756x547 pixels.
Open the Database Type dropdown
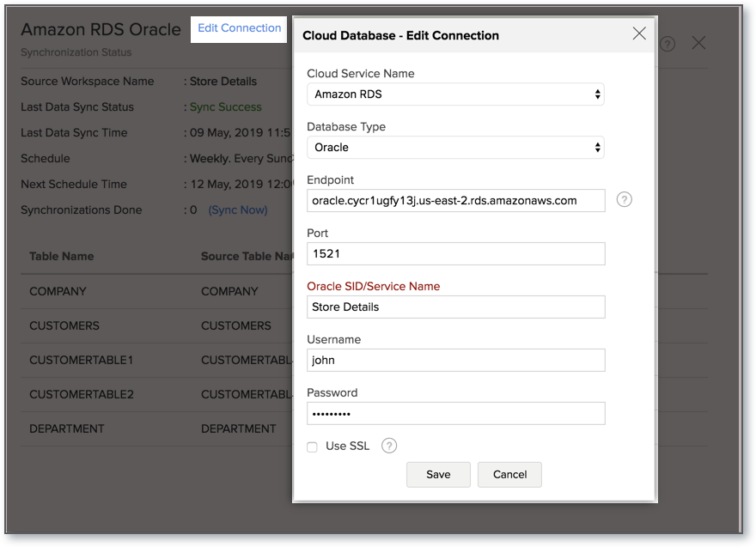(455, 148)
